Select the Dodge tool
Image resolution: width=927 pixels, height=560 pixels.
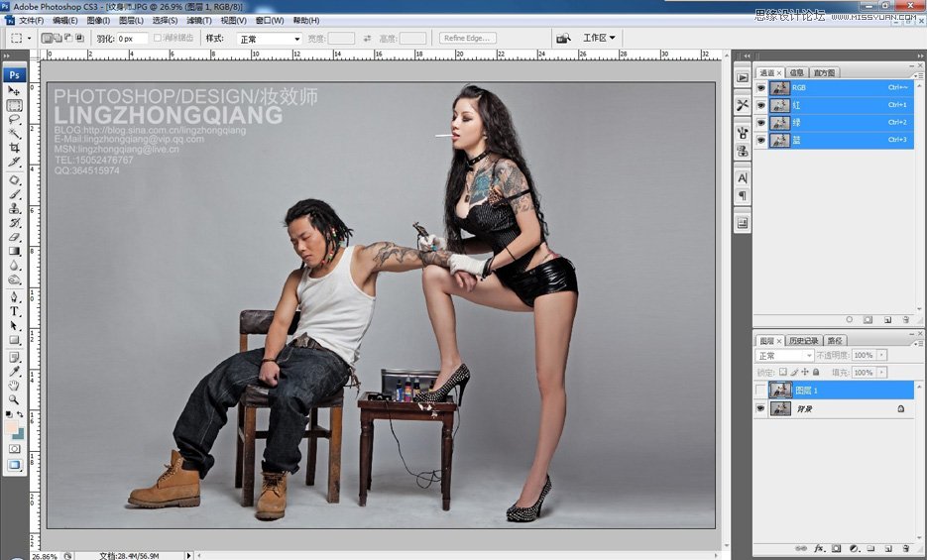pos(14,280)
